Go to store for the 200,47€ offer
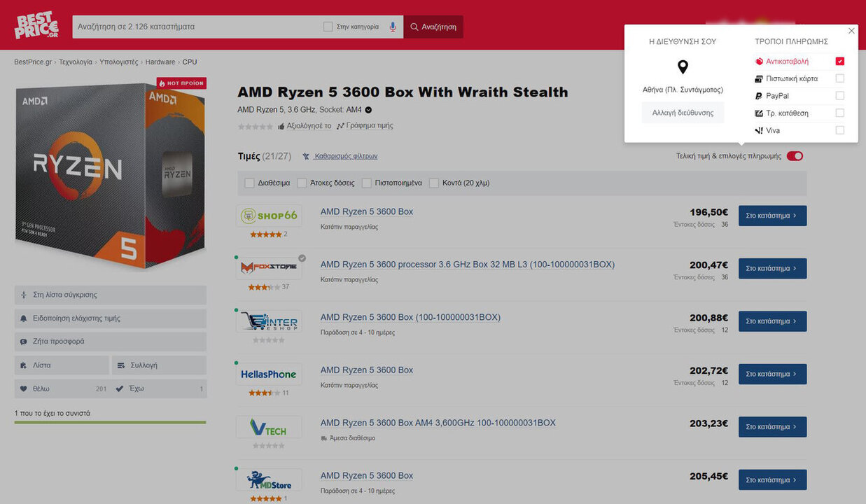Screen dimensions: 866x504 coord(772,268)
